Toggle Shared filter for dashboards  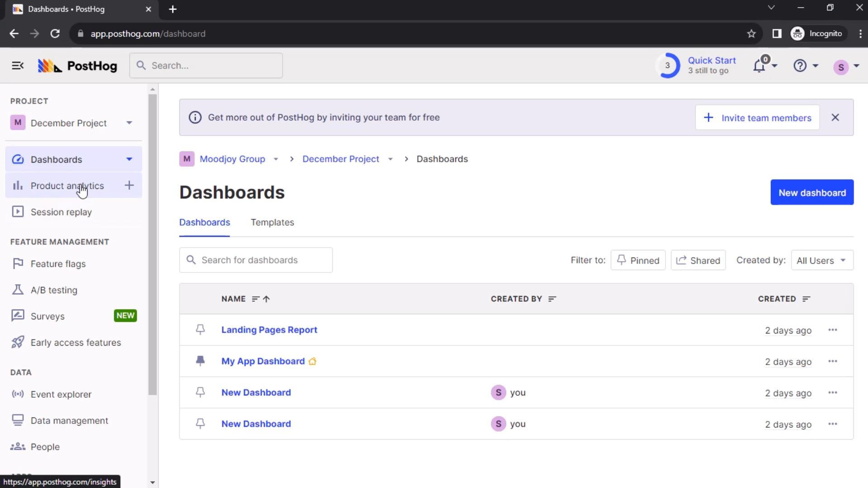698,260
